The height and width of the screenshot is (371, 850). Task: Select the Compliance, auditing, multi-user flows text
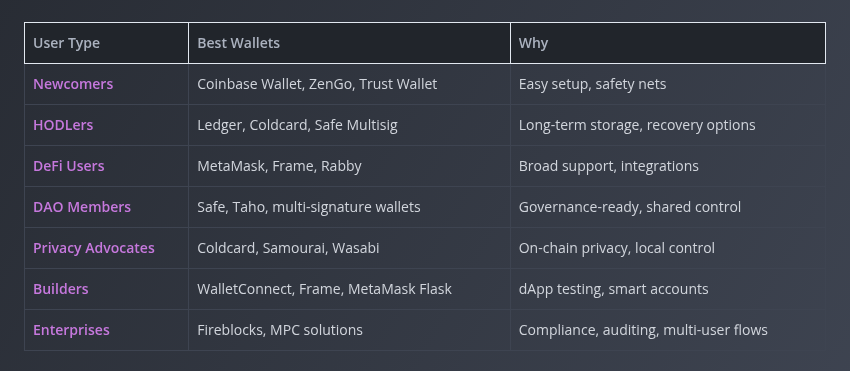point(643,330)
